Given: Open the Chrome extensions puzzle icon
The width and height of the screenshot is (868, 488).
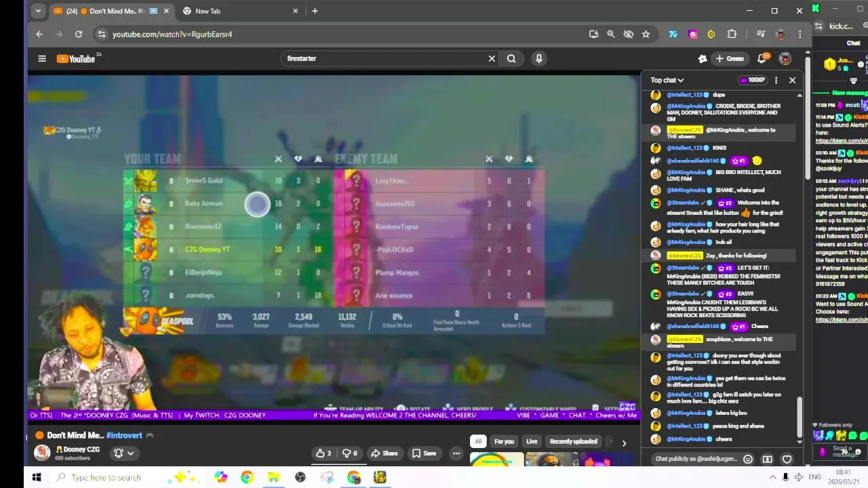Looking at the screenshot, I should coord(732,34).
